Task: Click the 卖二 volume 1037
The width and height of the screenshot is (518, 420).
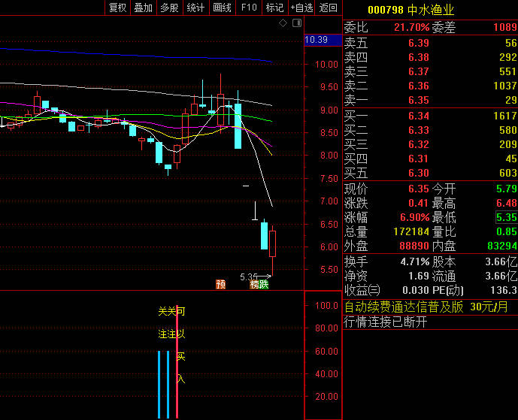Action: [505, 86]
